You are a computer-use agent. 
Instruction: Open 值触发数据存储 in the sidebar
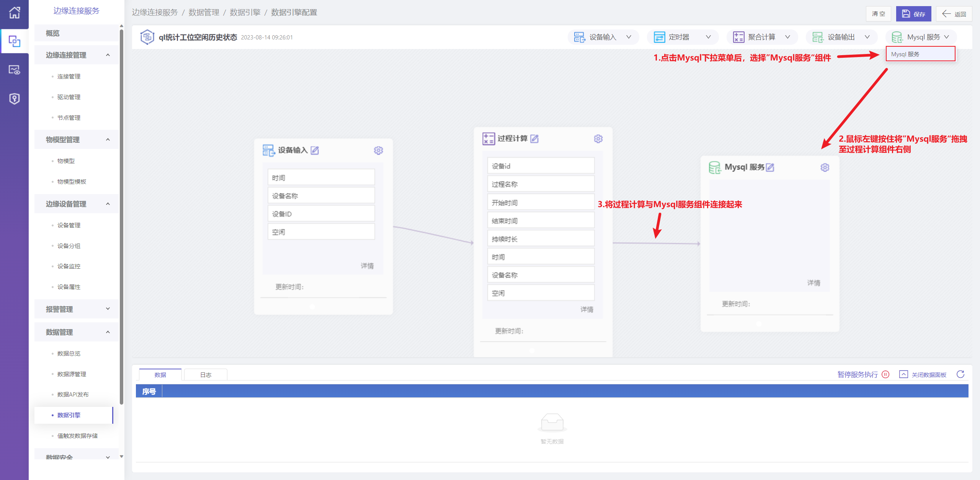(x=77, y=436)
